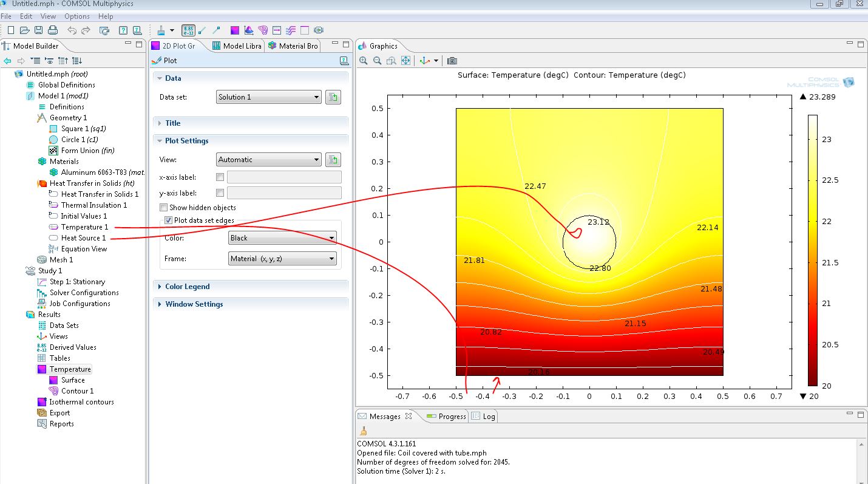The image size is (868, 484).
Task: Enable the x-axis label checkbox
Action: pyautogui.click(x=220, y=177)
